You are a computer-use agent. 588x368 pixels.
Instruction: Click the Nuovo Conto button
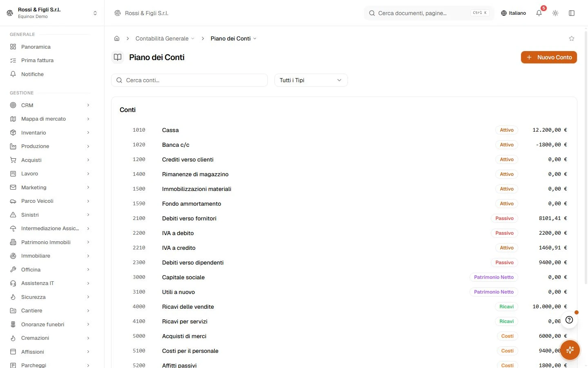tap(549, 57)
